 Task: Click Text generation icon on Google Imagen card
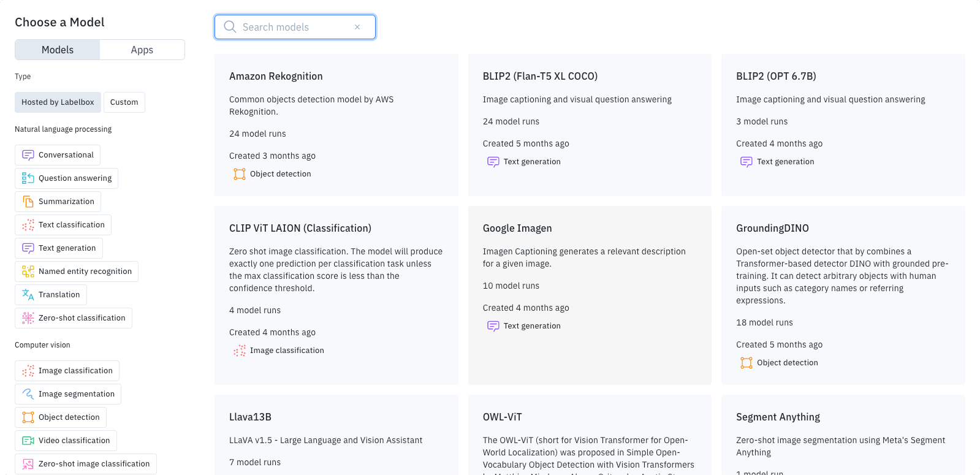tap(493, 326)
